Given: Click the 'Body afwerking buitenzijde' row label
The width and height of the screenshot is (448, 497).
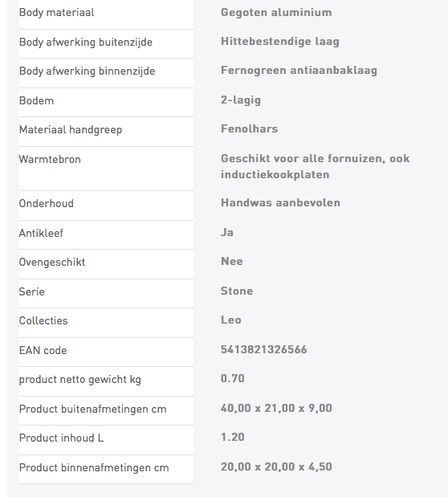Looking at the screenshot, I should pyautogui.click(x=86, y=43).
